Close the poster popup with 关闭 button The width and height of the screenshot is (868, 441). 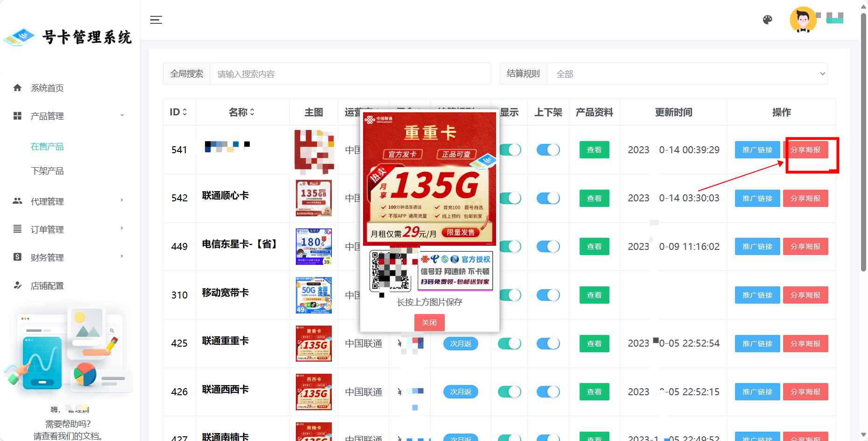click(x=429, y=322)
